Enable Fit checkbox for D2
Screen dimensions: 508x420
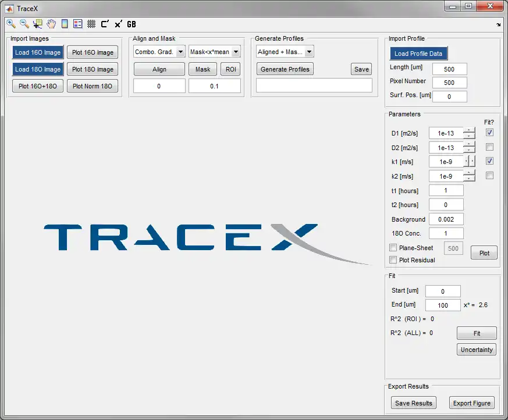489,147
